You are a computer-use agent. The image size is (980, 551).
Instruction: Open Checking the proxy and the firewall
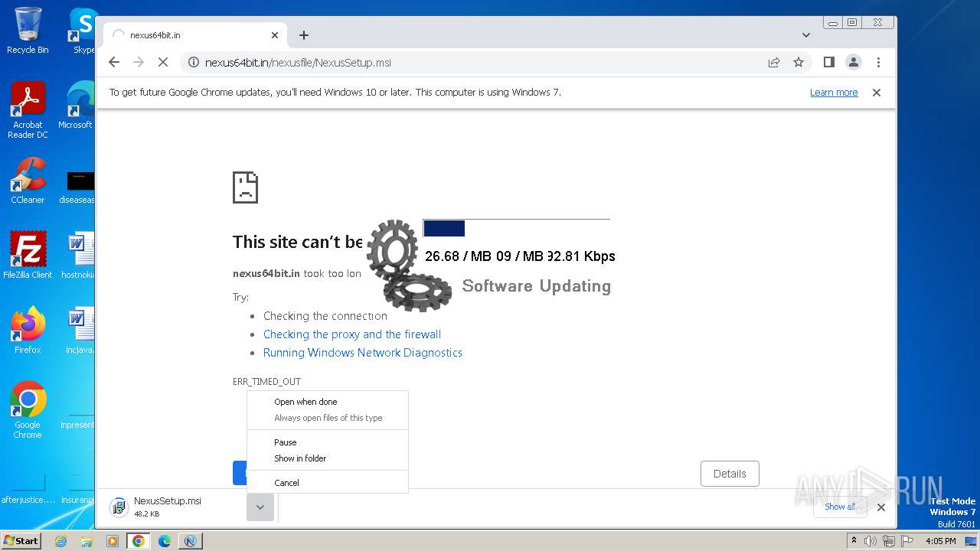(352, 334)
